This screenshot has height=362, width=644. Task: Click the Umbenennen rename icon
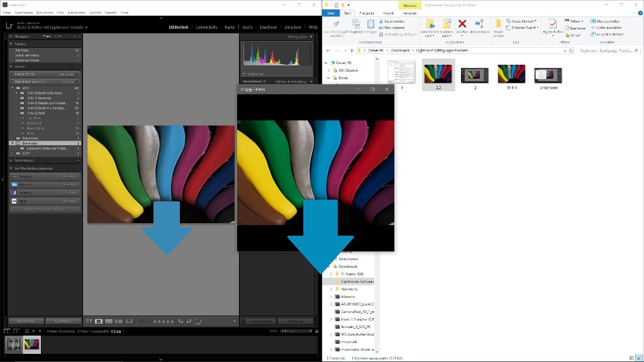tap(479, 24)
